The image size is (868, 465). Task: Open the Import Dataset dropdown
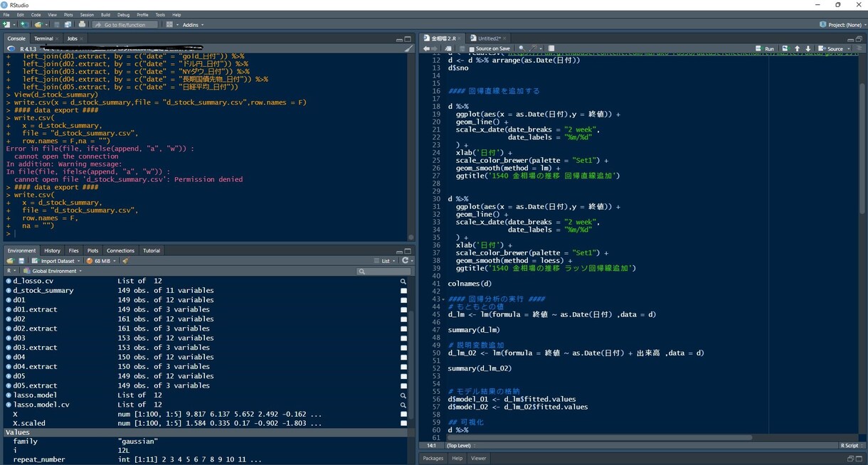(x=57, y=261)
